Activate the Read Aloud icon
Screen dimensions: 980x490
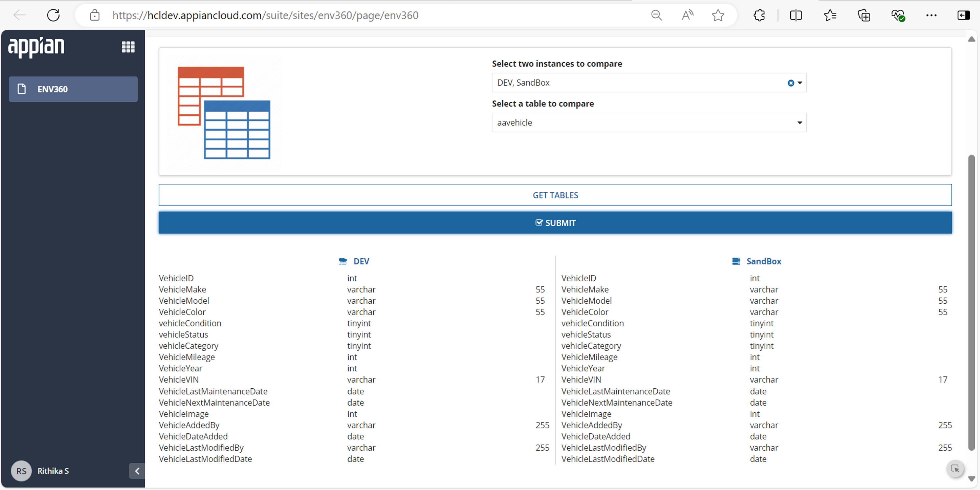point(687,15)
